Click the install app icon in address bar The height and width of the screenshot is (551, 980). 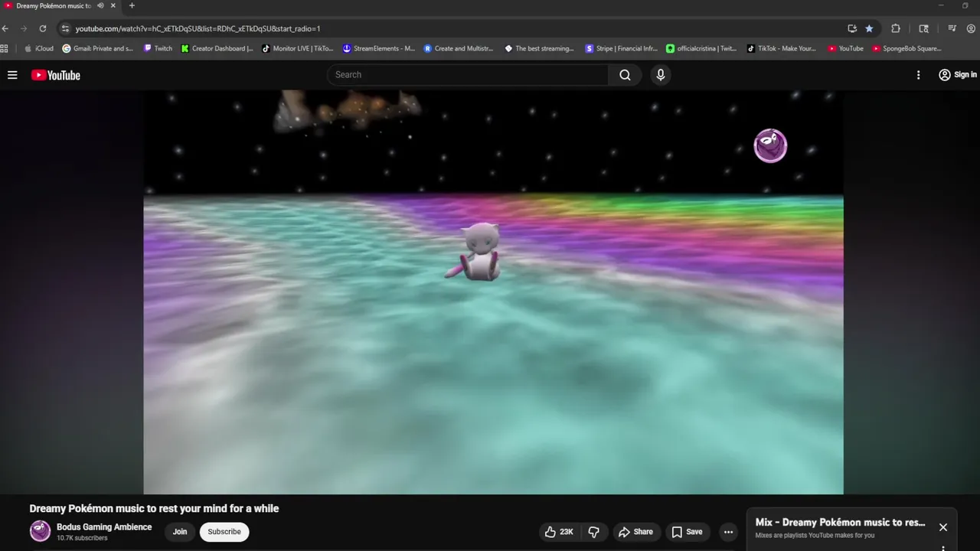pos(852,28)
